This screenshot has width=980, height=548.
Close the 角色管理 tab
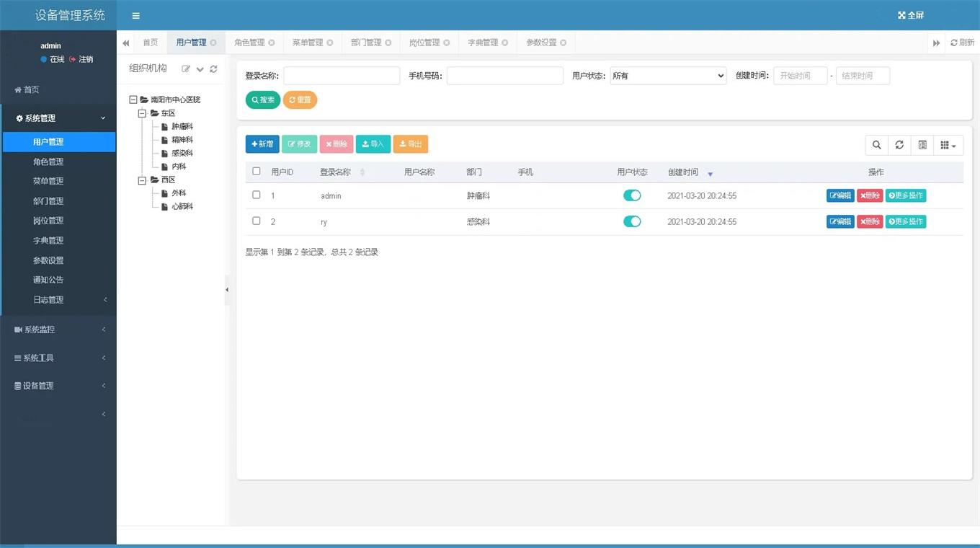[272, 43]
